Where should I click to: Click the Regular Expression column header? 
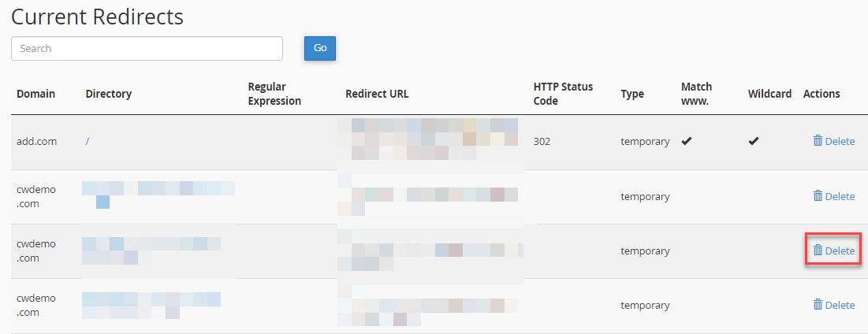pos(274,94)
